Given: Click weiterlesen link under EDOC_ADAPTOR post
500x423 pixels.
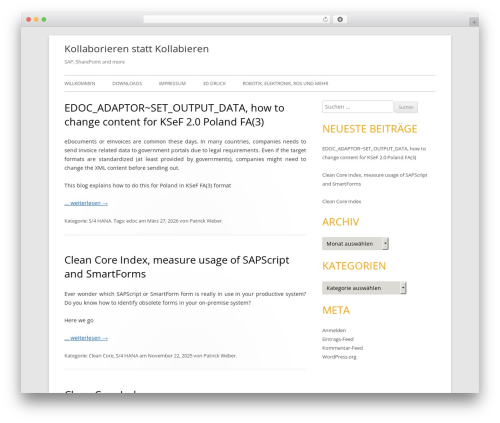Looking at the screenshot, I should click(x=86, y=203).
